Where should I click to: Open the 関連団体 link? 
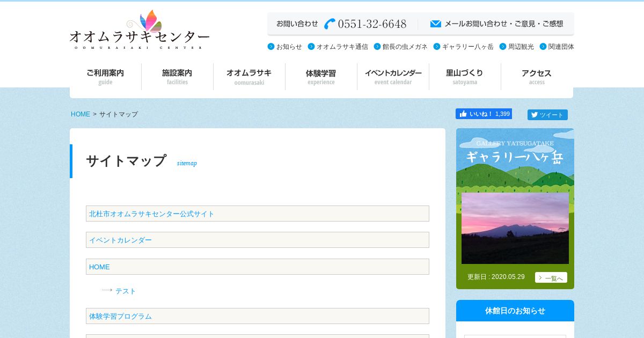click(561, 47)
